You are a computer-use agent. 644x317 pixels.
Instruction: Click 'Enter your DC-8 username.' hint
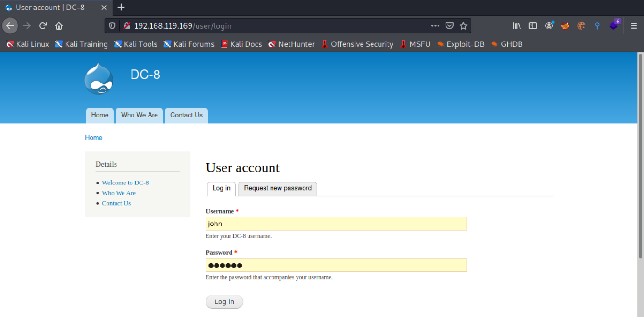(x=239, y=236)
